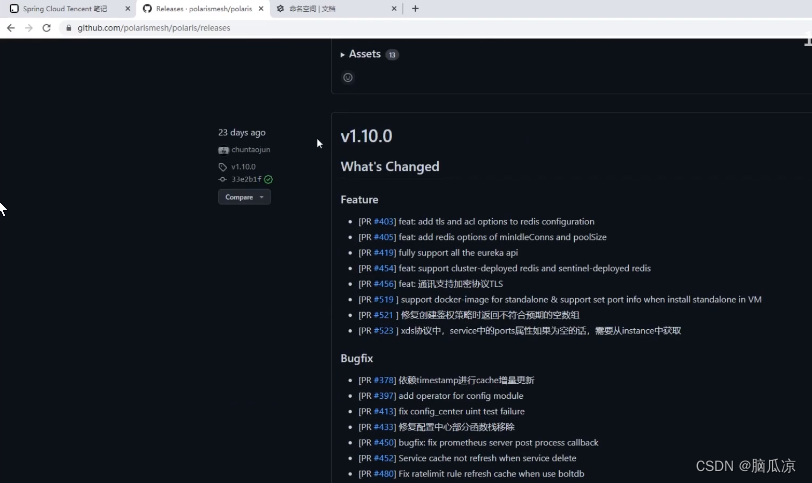Open PR #452 link
Screen dimensions: 812x483
coord(384,458)
